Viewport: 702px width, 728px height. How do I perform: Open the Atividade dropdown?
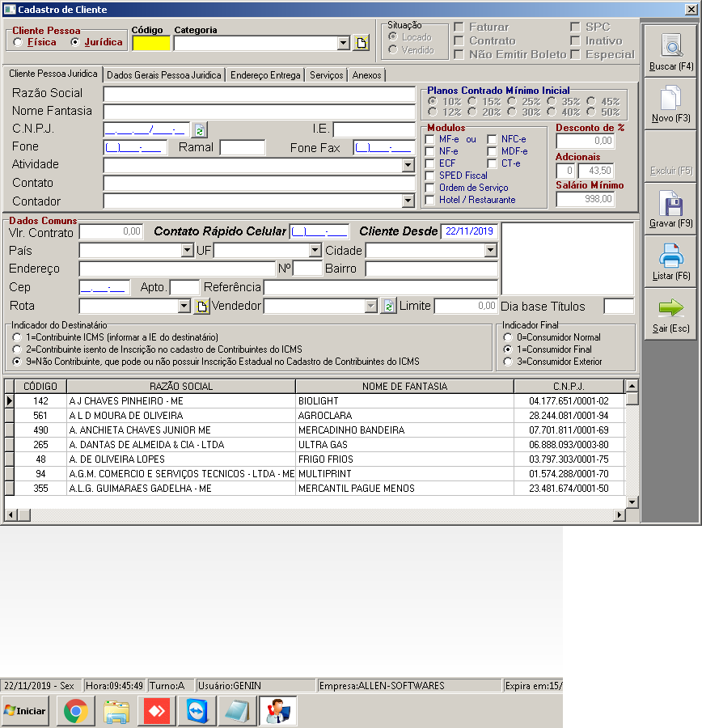pyautogui.click(x=408, y=165)
